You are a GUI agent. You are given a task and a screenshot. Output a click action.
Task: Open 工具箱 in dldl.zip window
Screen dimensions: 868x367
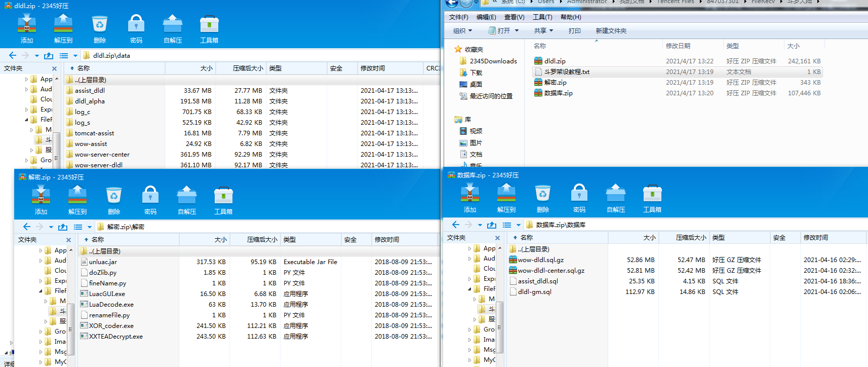[209, 24]
